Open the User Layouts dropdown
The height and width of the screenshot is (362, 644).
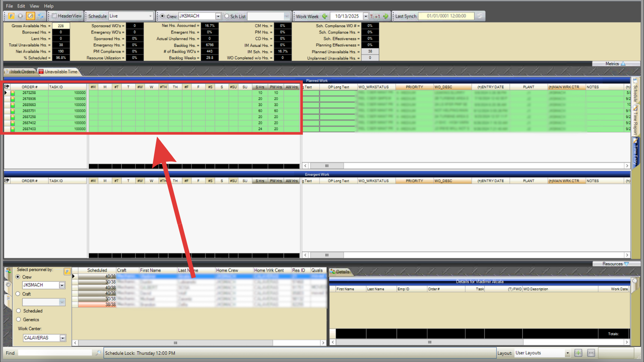567,353
